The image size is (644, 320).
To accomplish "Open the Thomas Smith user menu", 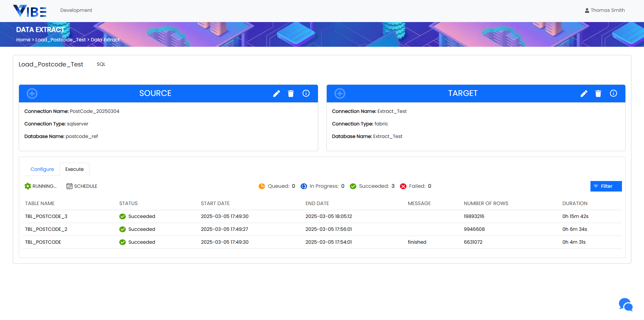I will (x=605, y=10).
